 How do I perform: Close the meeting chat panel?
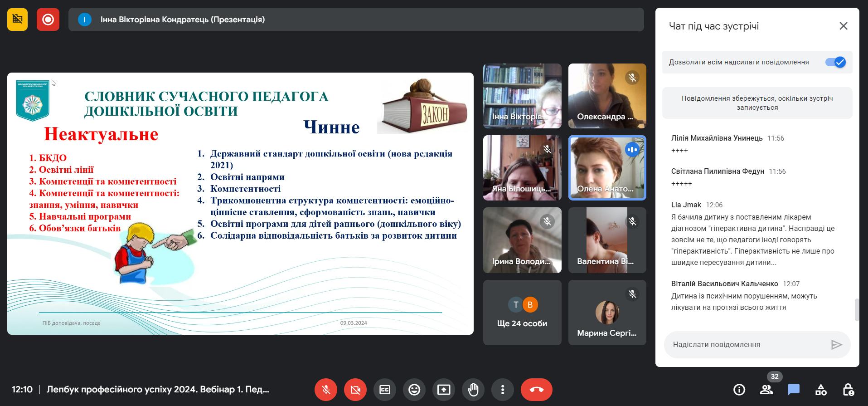point(843,26)
